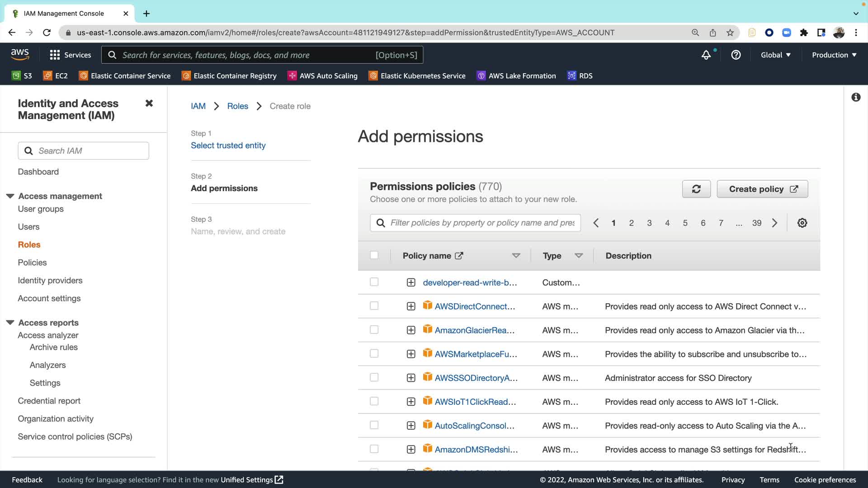
Task: Open the AWS notifications bell
Action: tap(706, 55)
